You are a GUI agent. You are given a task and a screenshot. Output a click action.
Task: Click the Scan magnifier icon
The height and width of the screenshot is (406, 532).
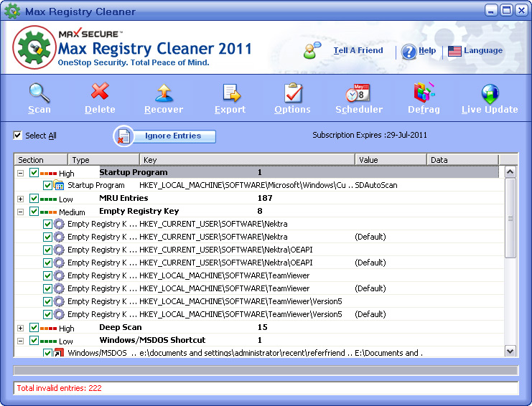(x=39, y=93)
